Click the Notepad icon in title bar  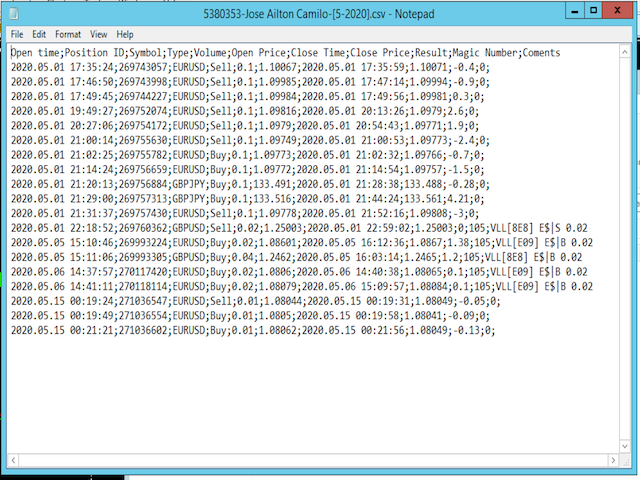(x=14, y=13)
